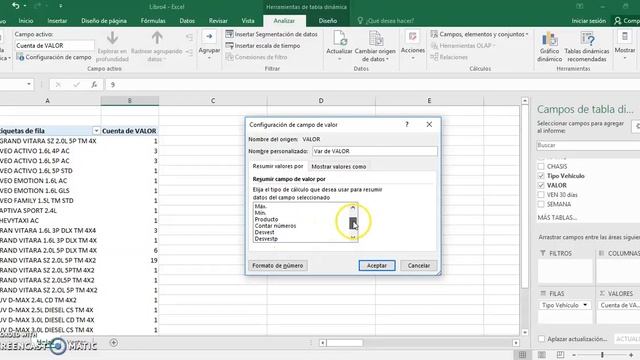This screenshot has width=640, height=360.
Task: Click zoom in plus in status bar
Action: pos(631,355)
